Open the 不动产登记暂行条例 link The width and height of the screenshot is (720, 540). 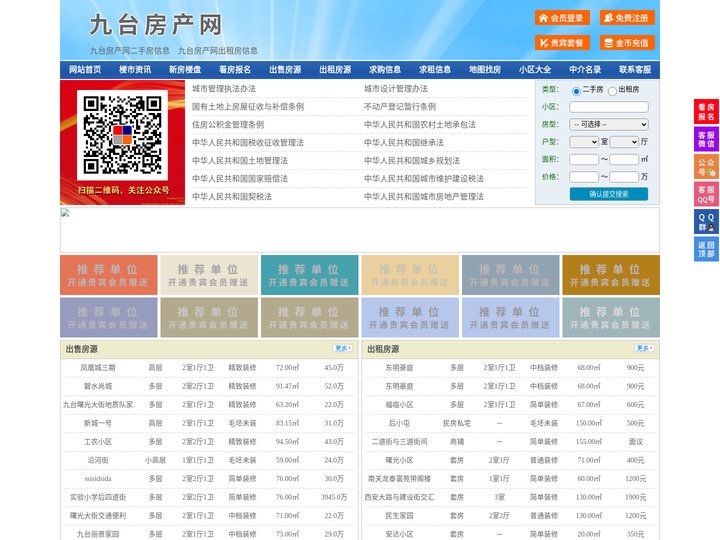tap(400, 107)
